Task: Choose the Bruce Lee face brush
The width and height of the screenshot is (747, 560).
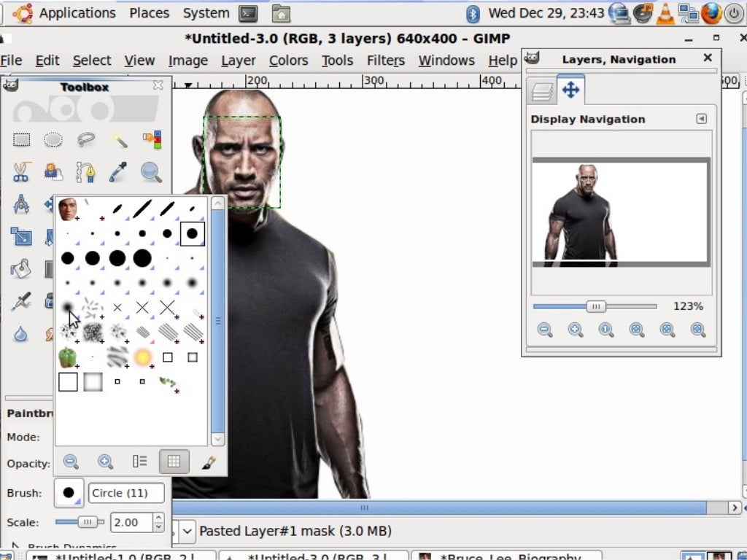Action: (68, 209)
